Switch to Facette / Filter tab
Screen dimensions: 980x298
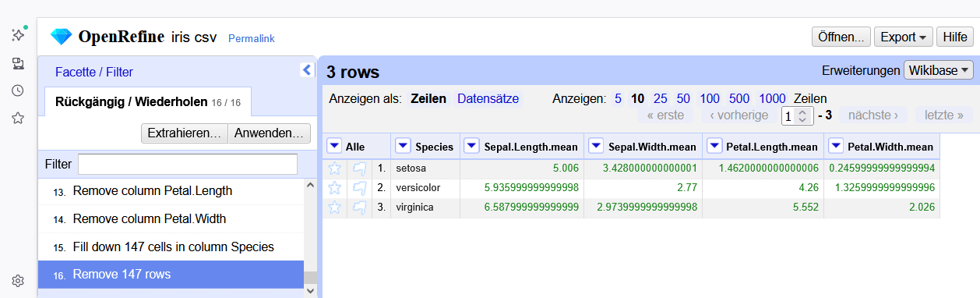[x=94, y=72]
